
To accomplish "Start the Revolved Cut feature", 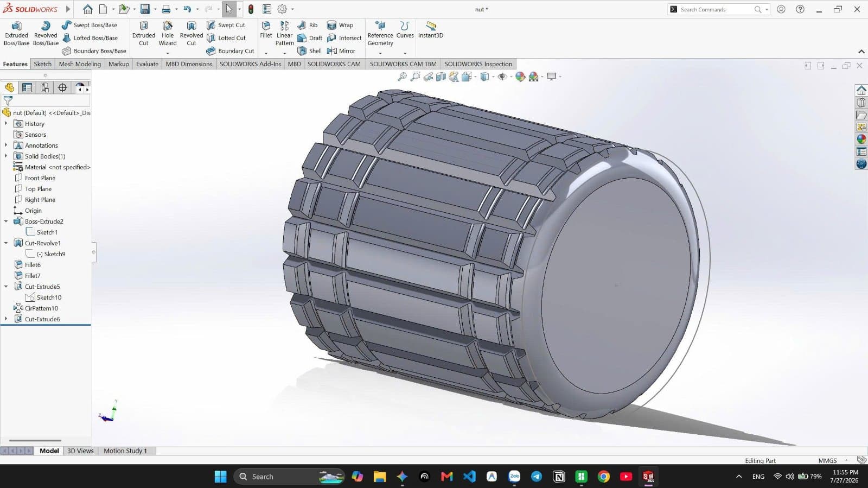I will (x=192, y=34).
